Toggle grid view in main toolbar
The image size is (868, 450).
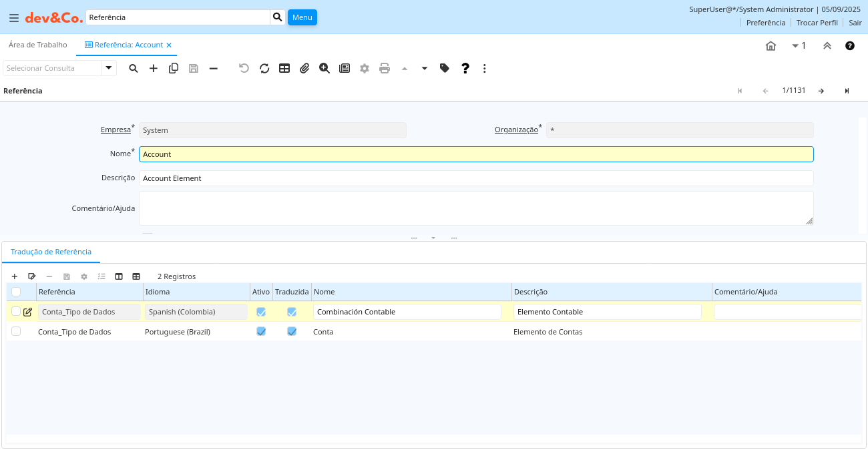[x=284, y=68]
